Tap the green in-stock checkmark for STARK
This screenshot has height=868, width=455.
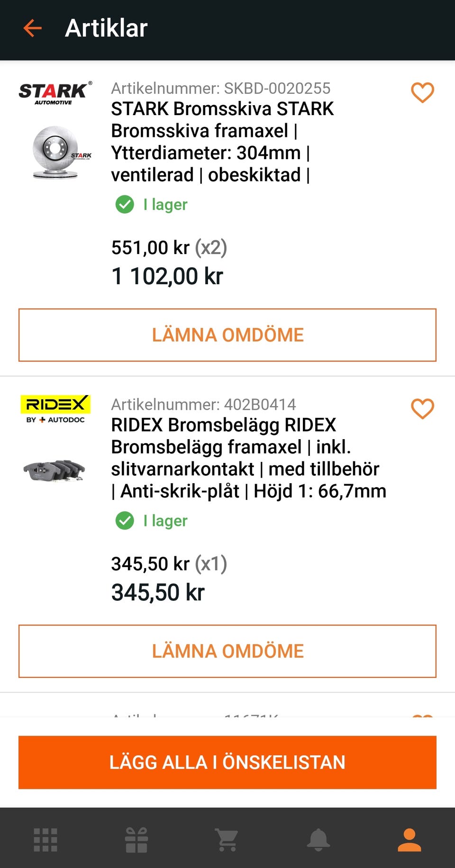[x=125, y=205]
